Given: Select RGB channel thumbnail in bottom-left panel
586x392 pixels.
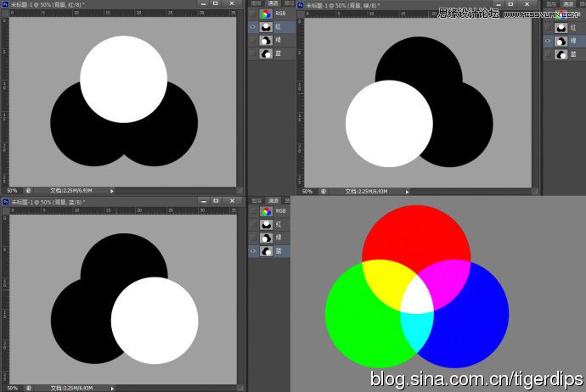Looking at the screenshot, I should (266, 211).
